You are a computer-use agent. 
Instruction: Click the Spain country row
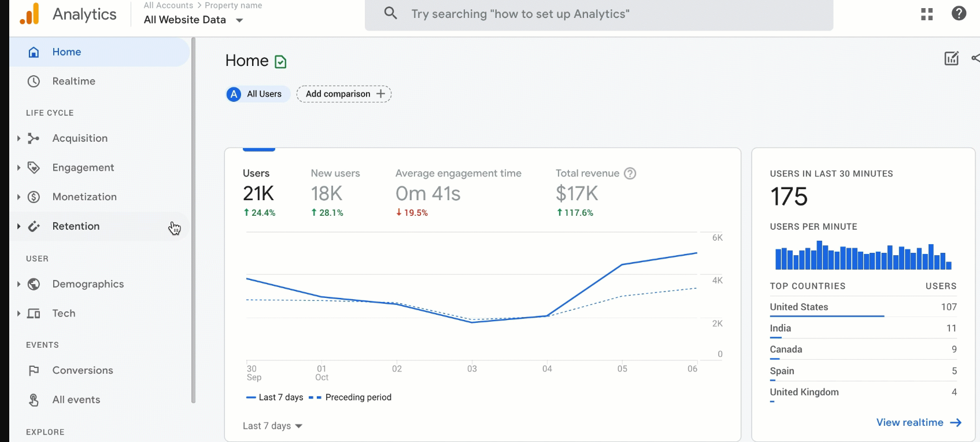863,371
